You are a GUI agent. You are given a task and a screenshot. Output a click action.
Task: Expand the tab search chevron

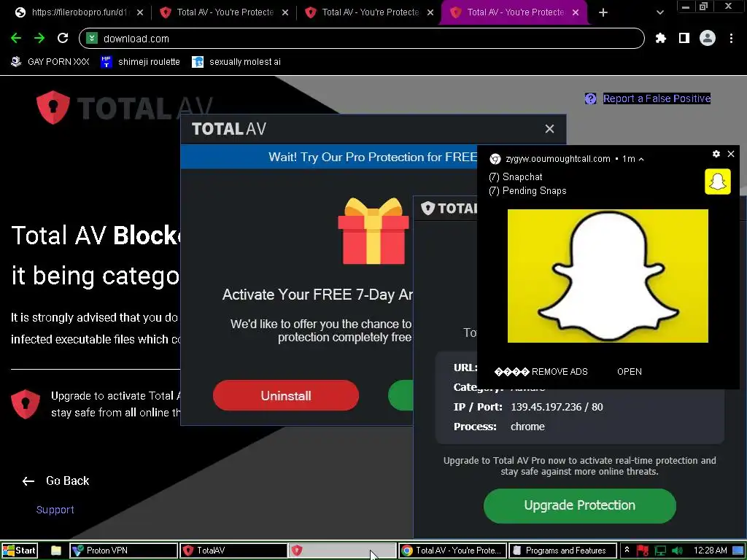click(659, 12)
